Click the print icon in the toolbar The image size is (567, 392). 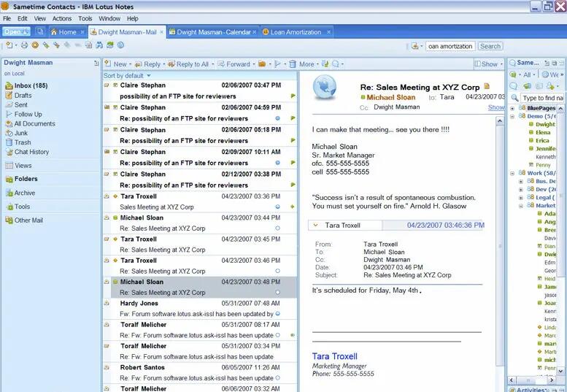click(x=24, y=45)
